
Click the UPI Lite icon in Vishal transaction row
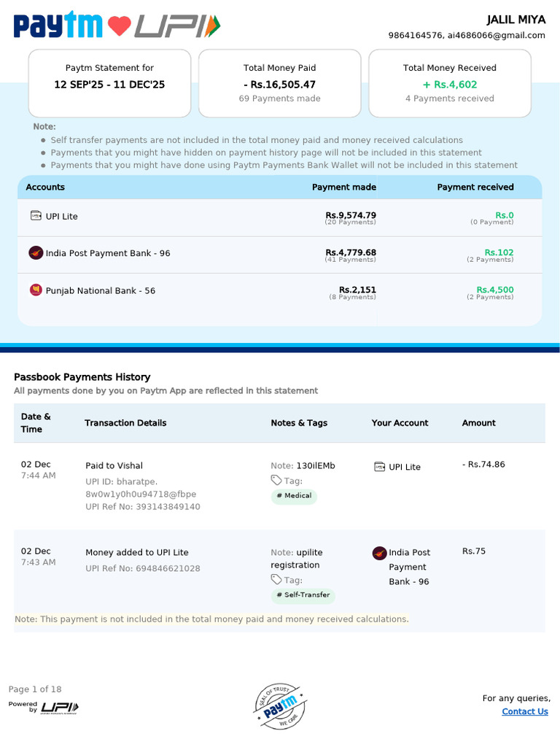[379, 466]
